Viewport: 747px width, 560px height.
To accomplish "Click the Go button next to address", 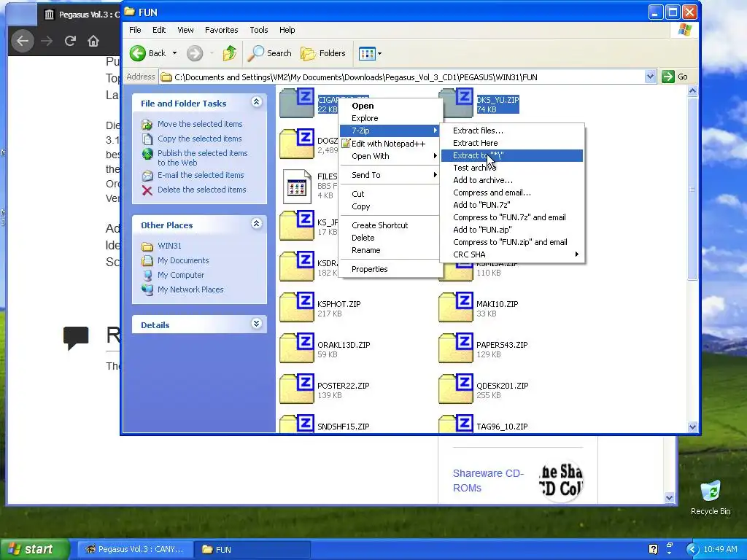I will click(675, 77).
